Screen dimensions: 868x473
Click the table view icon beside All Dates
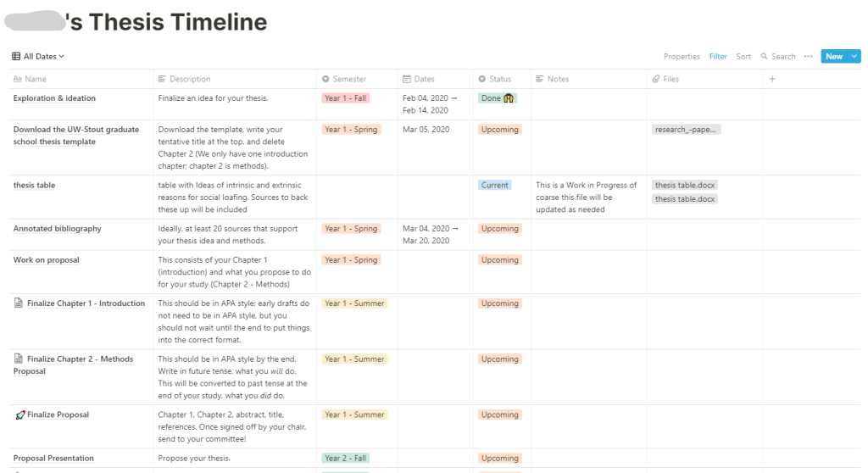click(16, 57)
